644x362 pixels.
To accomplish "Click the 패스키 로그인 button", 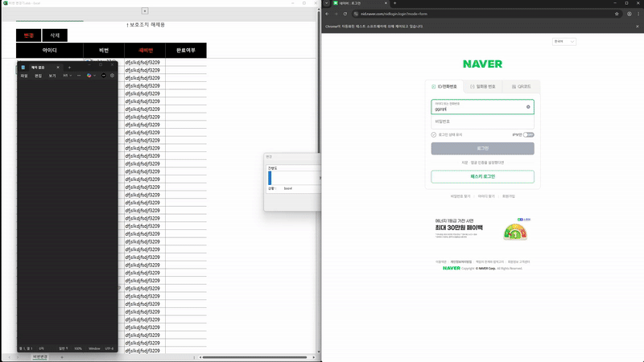I will (482, 176).
